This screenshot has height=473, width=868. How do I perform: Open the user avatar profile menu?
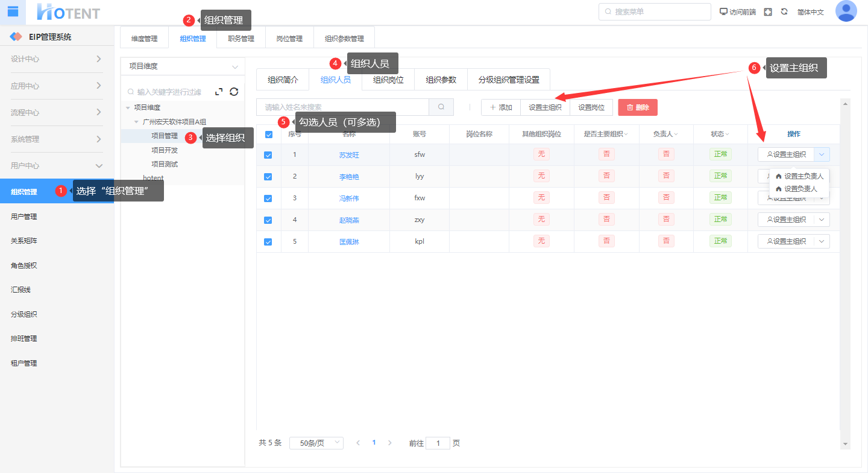click(846, 11)
